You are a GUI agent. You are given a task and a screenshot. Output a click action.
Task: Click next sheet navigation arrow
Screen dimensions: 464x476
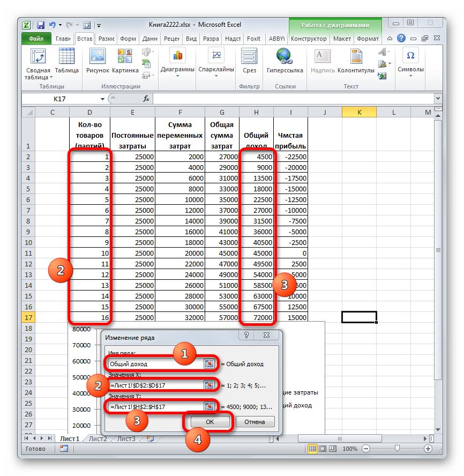pos(42,438)
